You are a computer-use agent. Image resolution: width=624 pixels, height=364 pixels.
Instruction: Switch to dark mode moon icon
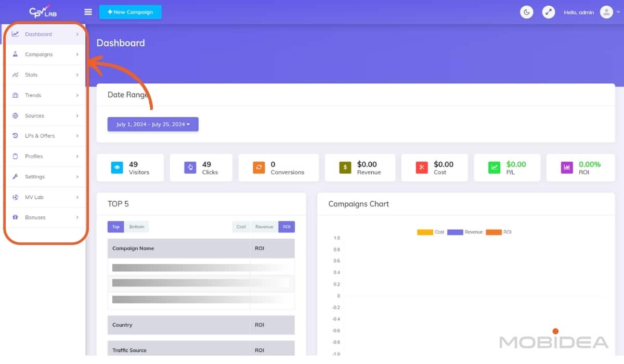527,12
